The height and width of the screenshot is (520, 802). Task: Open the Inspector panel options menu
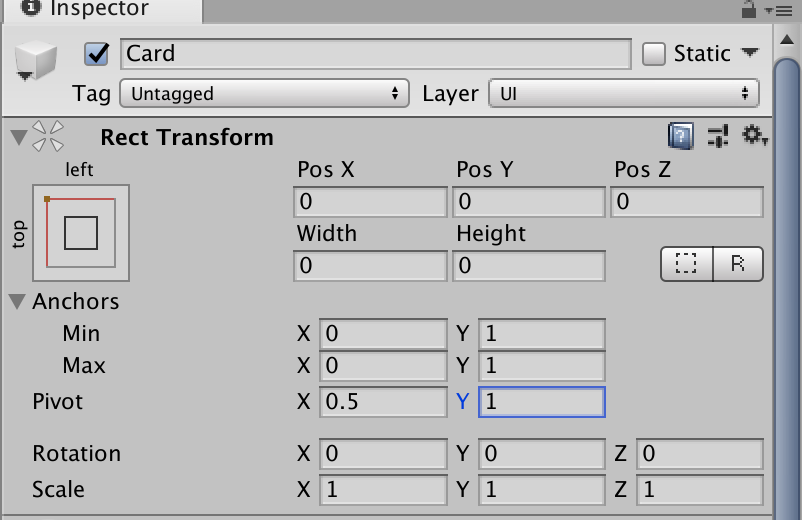[x=779, y=10]
